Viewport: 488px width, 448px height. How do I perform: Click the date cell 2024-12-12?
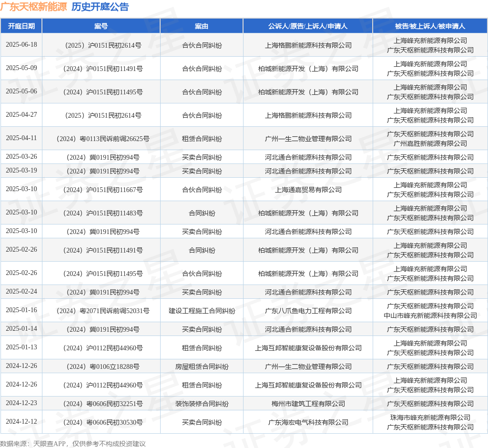(x=21, y=421)
